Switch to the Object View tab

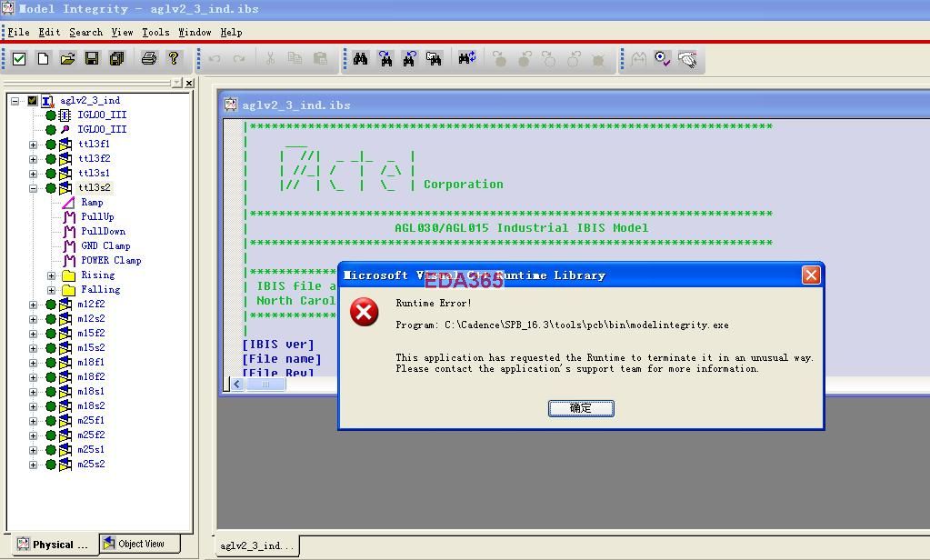140,544
